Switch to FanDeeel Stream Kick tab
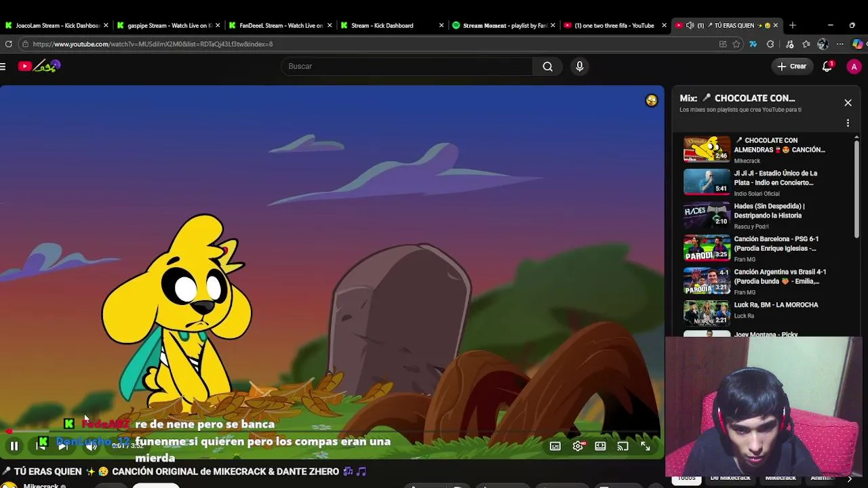Viewport: 868px width, 488px height. (x=280, y=25)
